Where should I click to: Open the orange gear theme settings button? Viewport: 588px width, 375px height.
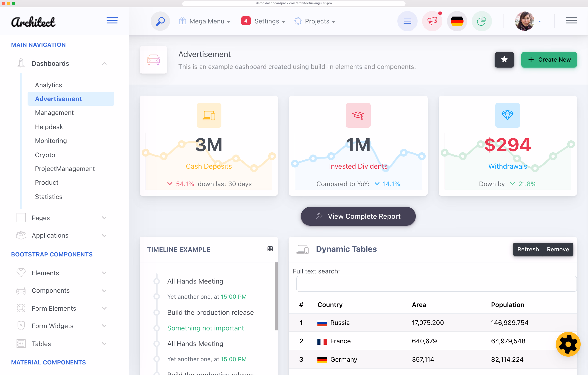point(568,344)
